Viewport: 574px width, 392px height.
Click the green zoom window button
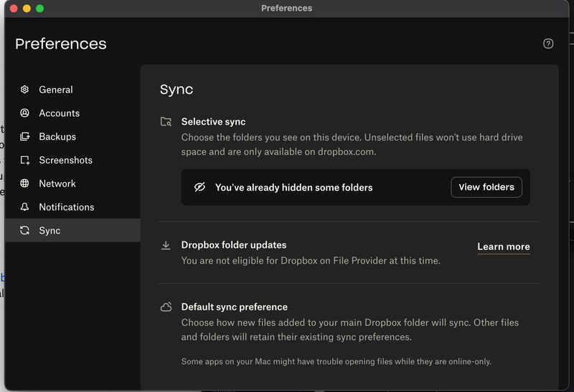[x=39, y=9]
